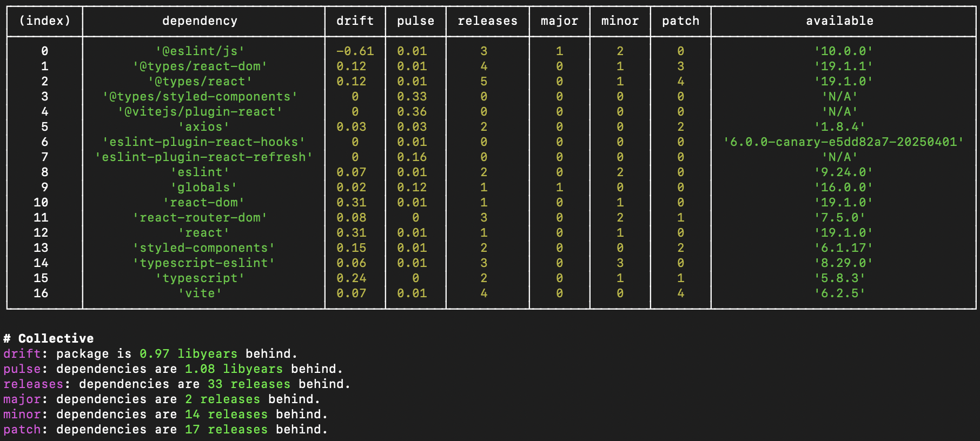
Task: Click '1.08 libyears' in pulse summary
Action: tap(234, 369)
